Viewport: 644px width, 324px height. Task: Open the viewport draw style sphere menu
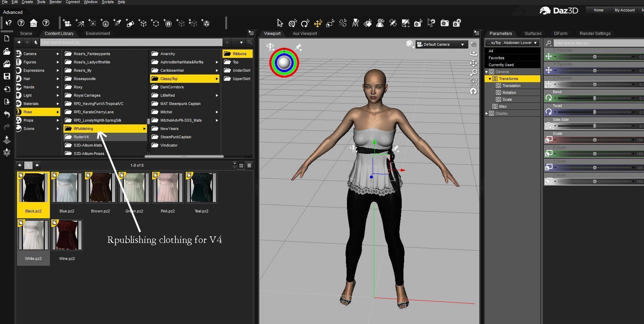(410, 44)
